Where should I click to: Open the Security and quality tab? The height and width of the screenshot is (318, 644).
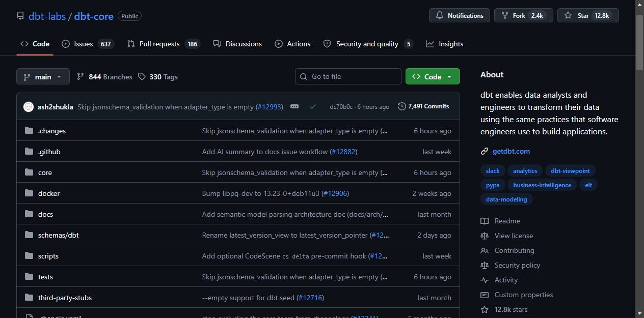point(368,44)
